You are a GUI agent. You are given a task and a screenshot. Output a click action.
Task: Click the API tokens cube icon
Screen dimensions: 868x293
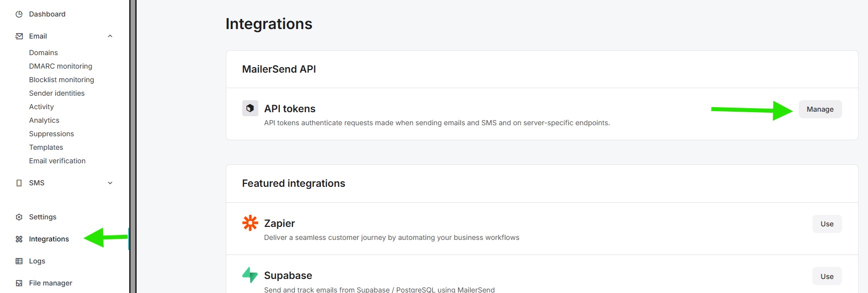coord(250,108)
